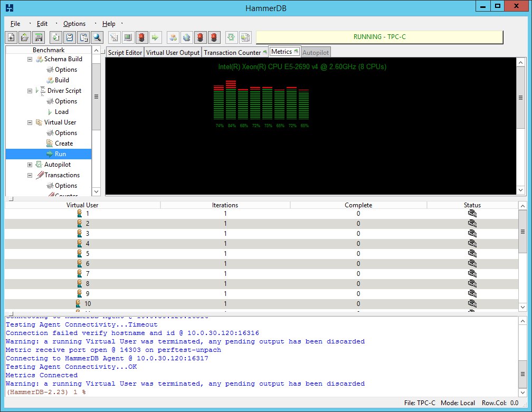Select Options under Virtual User
The width and height of the screenshot is (532, 412).
tap(66, 133)
